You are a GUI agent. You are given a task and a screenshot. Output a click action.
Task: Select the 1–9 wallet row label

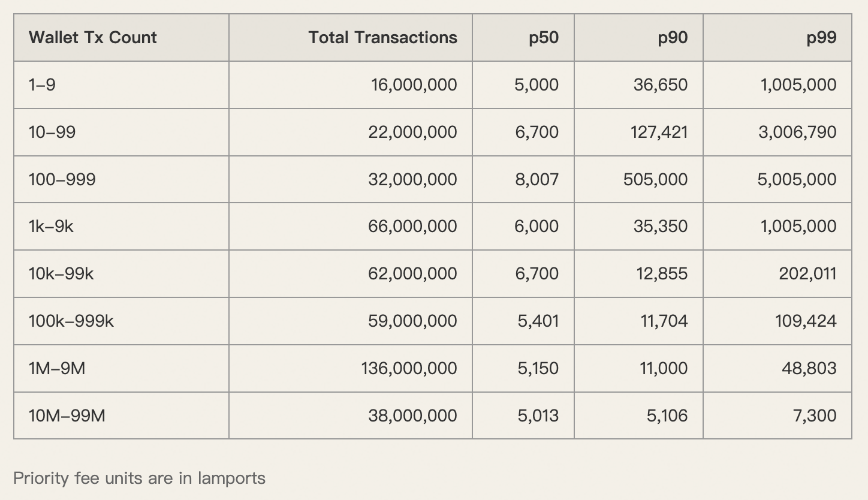click(x=42, y=85)
